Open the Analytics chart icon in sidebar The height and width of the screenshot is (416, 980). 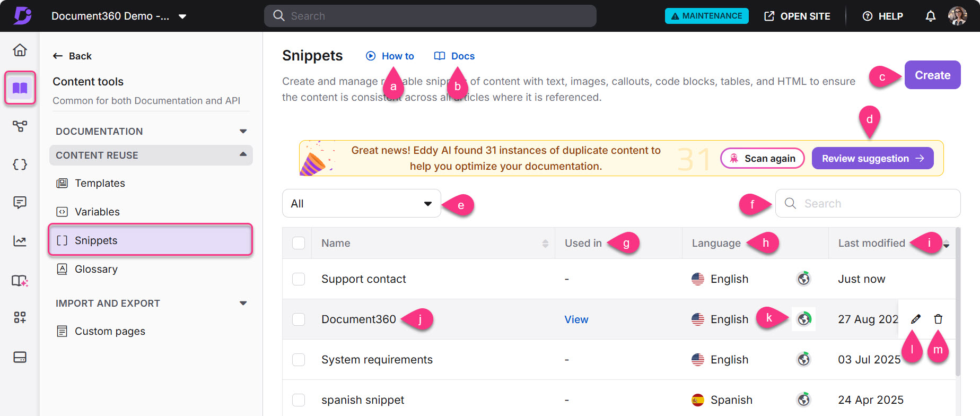[20, 241]
